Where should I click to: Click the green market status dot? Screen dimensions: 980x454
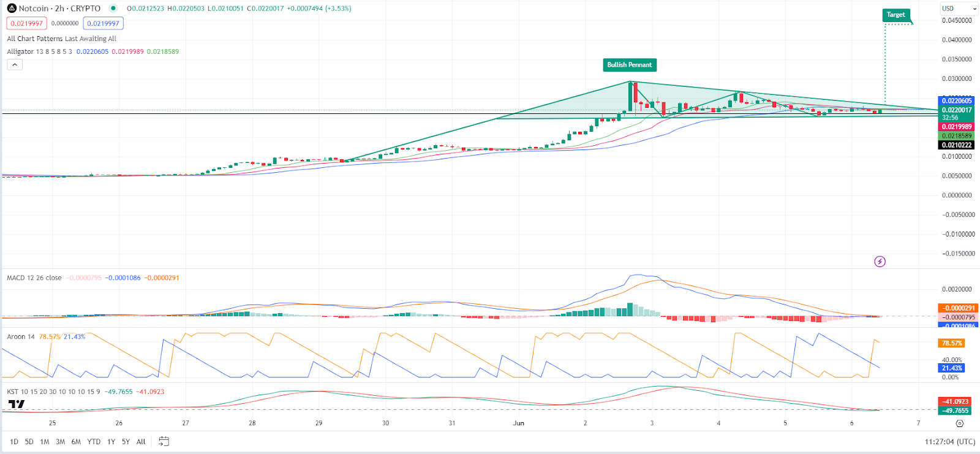click(113, 9)
